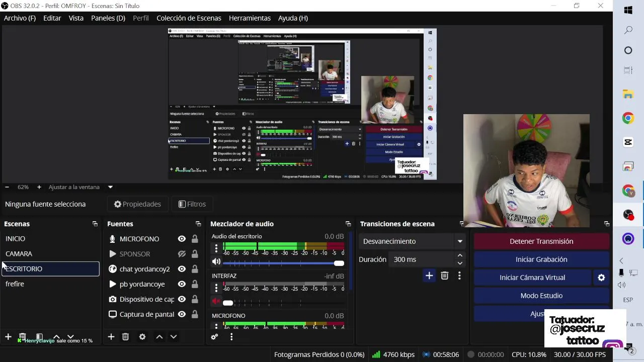
Task: Click Detener Transmisión
Action: 541,241
